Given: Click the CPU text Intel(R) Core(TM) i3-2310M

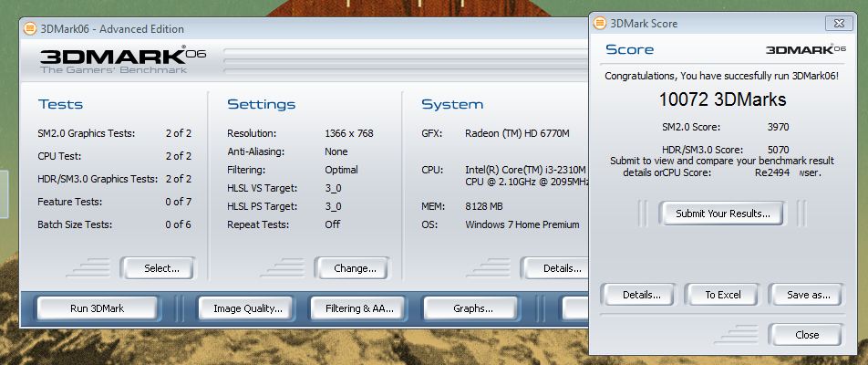Looking at the screenshot, I should pos(525,170).
